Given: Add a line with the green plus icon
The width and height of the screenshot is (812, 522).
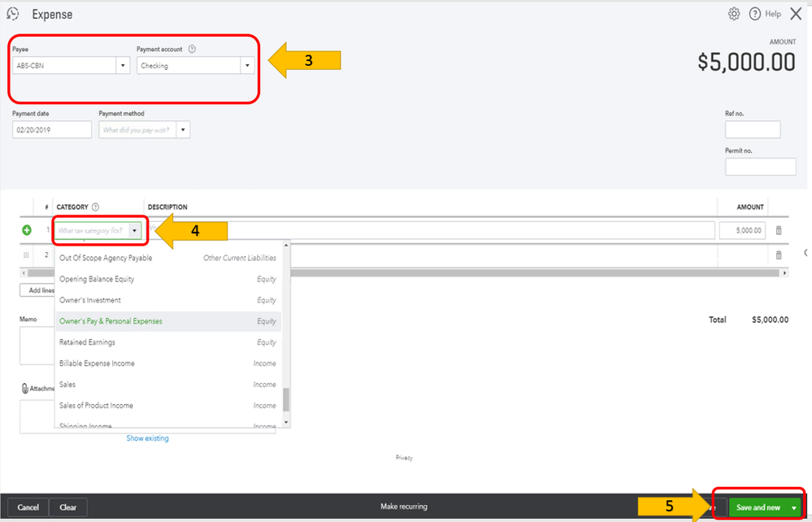Looking at the screenshot, I should pyautogui.click(x=27, y=230).
